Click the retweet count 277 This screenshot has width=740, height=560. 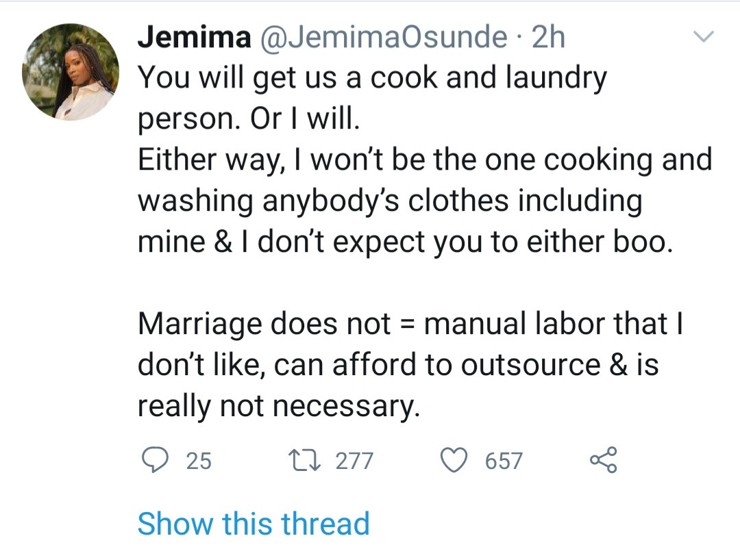(354, 461)
